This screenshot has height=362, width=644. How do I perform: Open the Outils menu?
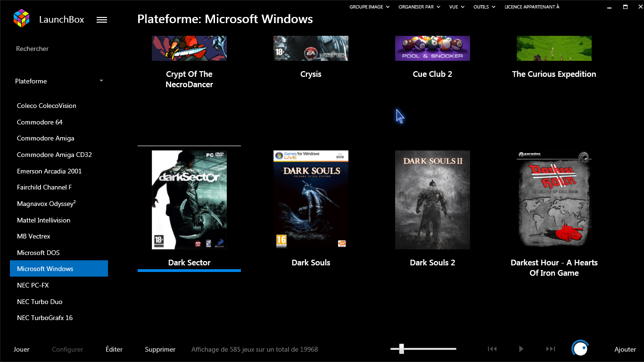(484, 7)
